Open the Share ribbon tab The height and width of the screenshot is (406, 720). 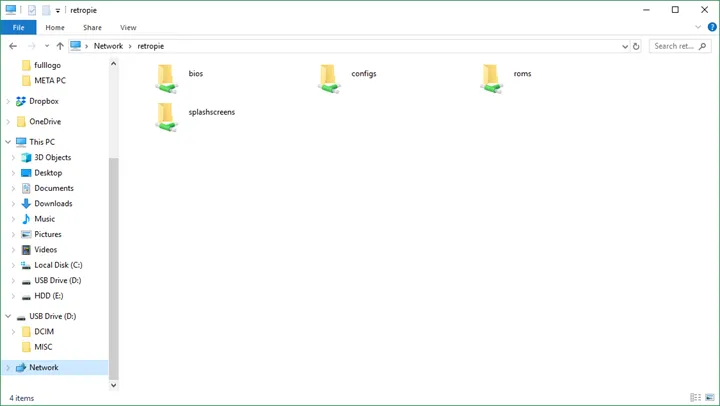click(x=92, y=27)
